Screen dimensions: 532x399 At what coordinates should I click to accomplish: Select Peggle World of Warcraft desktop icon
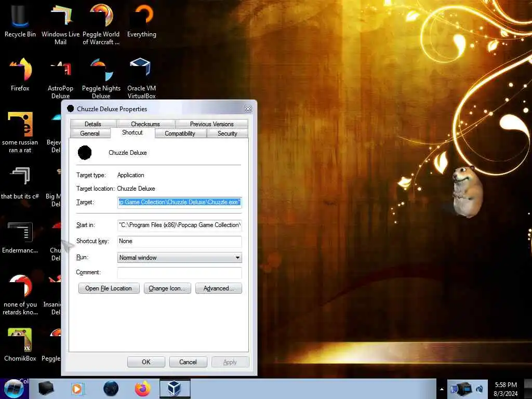coord(101,24)
